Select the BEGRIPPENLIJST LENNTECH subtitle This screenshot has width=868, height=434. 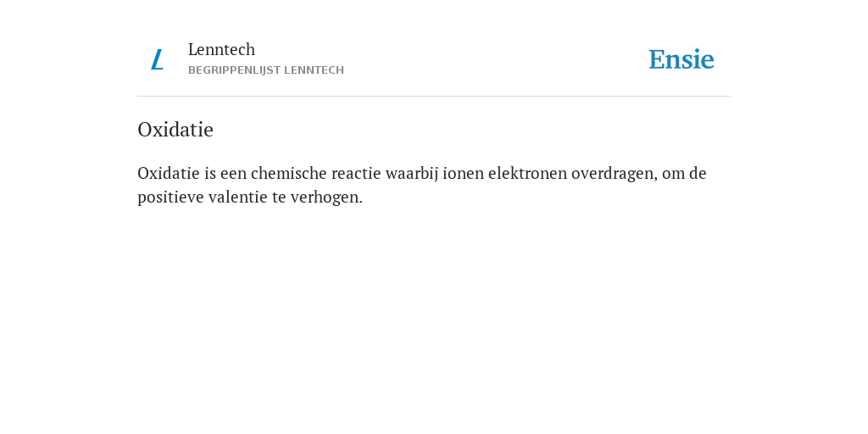(265, 70)
